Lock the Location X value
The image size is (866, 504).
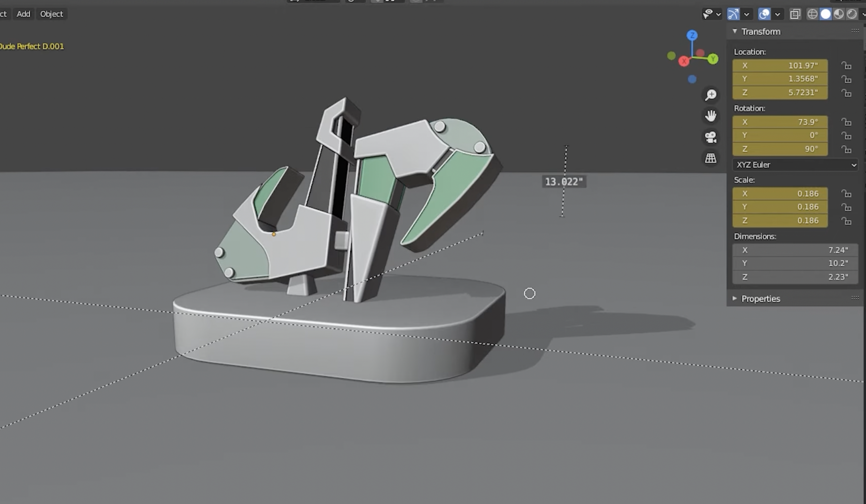[x=846, y=66]
